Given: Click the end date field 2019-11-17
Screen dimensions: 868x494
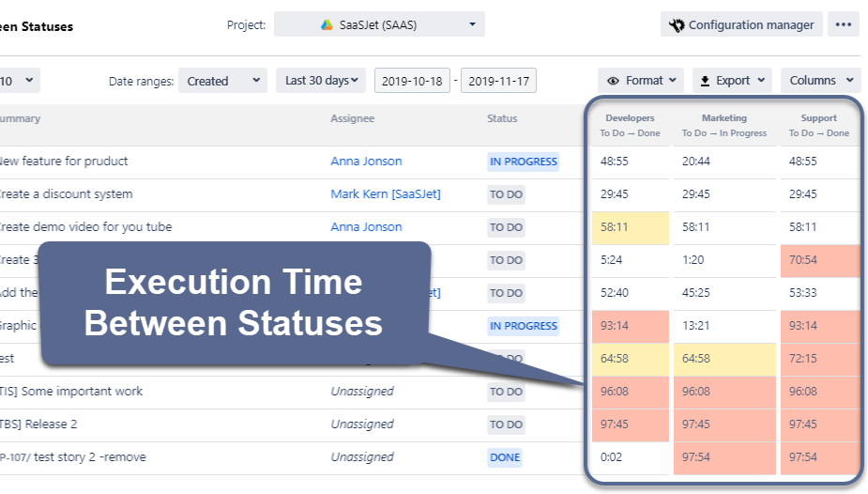Looking at the screenshot, I should coord(499,81).
